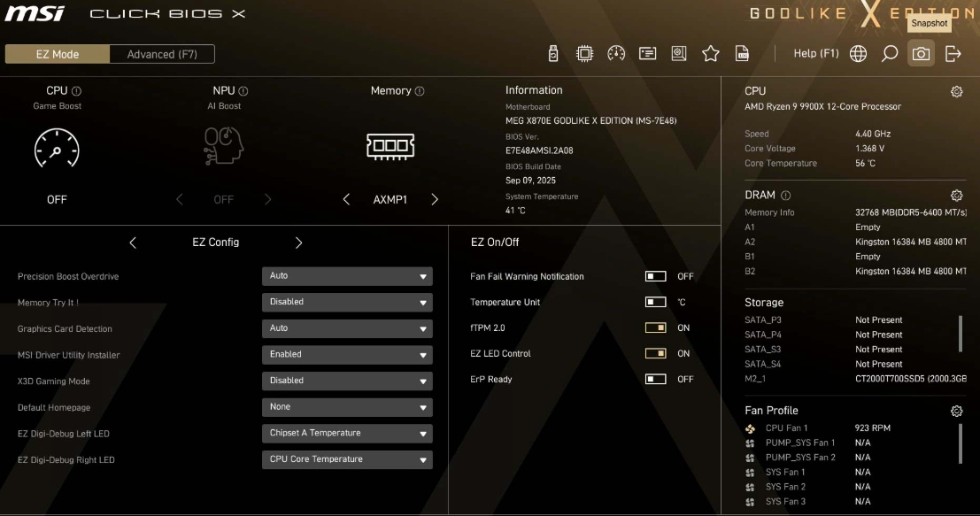Click the info icon next to CPU Game Boost

(x=76, y=91)
